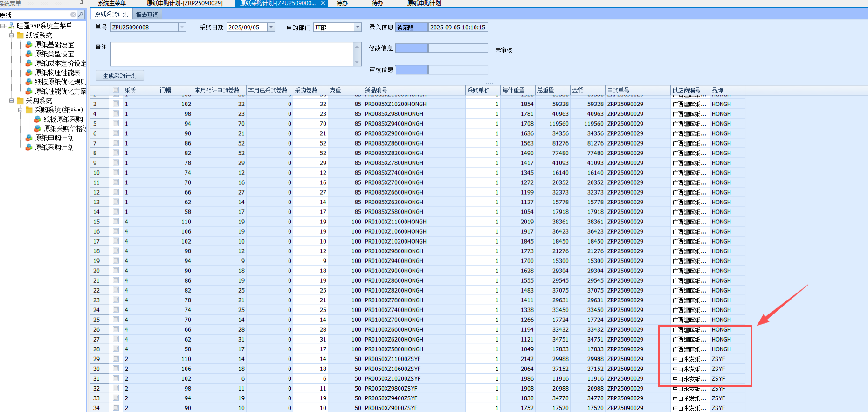Click the 原纸性能优化方案 module icon

tap(29, 91)
